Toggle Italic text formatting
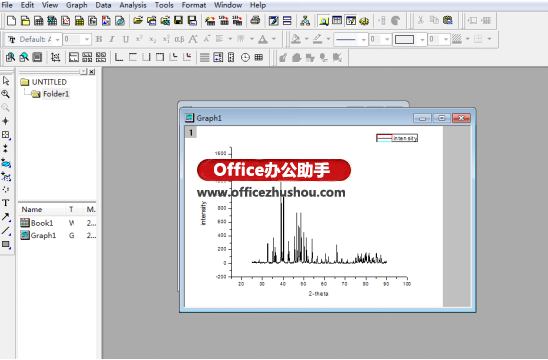 (x=112, y=39)
